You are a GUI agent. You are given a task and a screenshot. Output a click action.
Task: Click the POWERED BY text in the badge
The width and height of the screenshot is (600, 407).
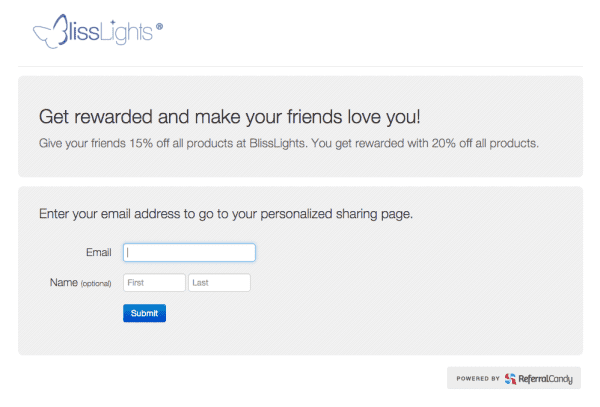coord(478,379)
